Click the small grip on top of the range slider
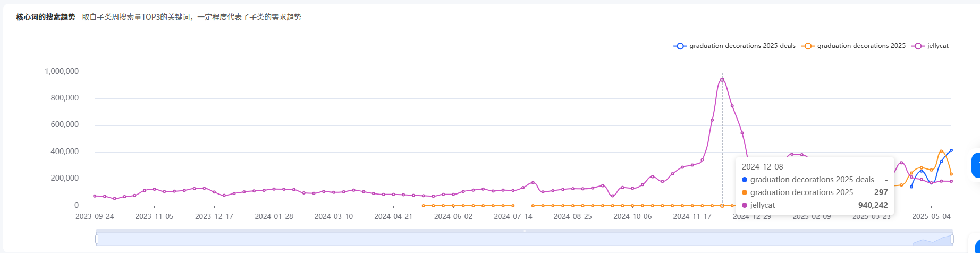Screen dimensions: 980x253 (525, 231)
